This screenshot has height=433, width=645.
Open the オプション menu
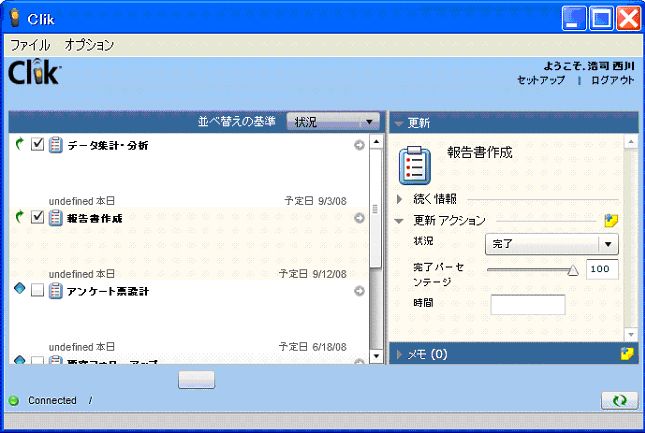pyautogui.click(x=89, y=45)
